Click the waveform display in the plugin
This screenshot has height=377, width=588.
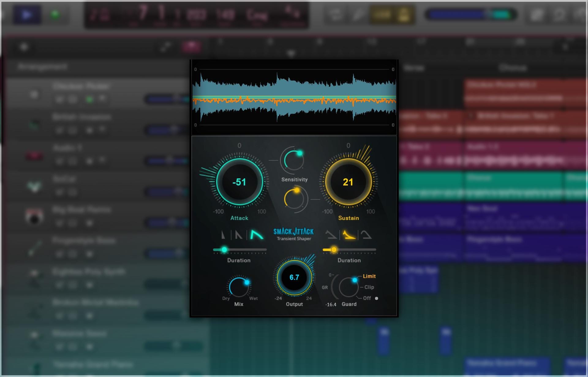(x=294, y=97)
